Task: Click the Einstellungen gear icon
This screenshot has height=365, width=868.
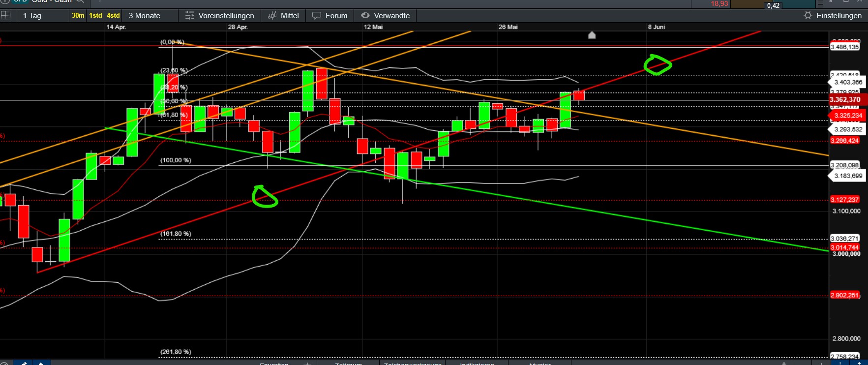Action: [x=808, y=16]
